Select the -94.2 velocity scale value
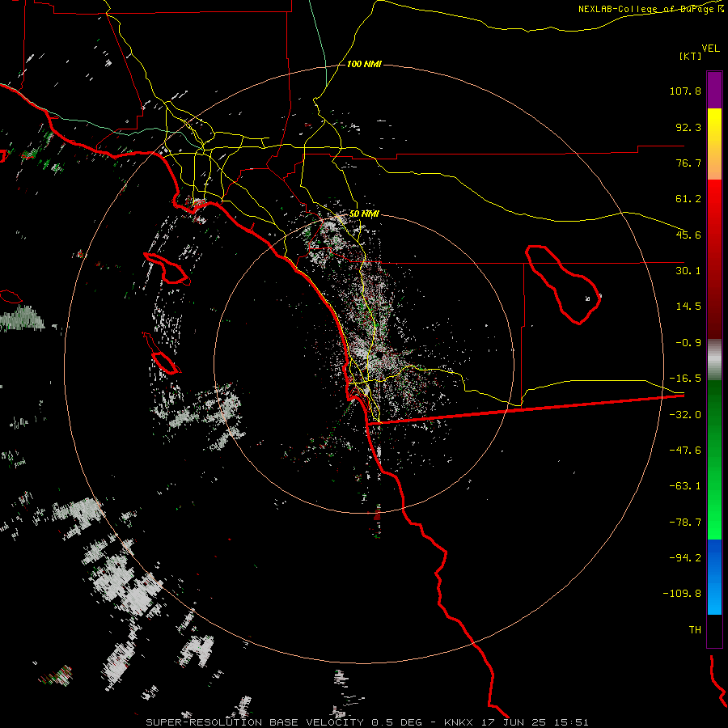Image resolution: width=728 pixels, height=728 pixels. tap(685, 557)
